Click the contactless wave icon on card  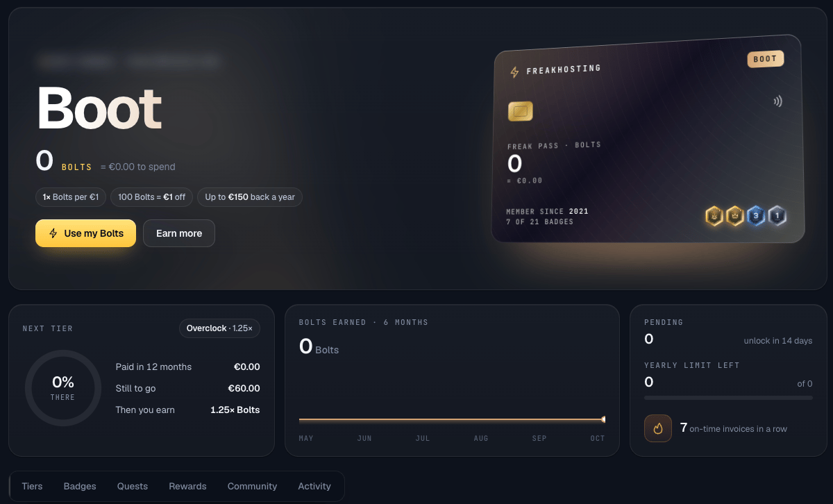pos(777,101)
